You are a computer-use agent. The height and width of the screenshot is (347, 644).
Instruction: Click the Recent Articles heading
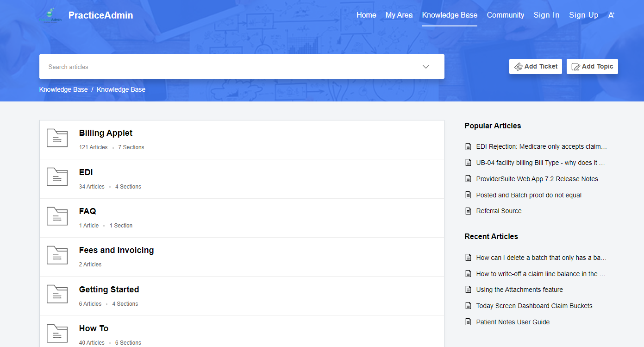pos(491,236)
